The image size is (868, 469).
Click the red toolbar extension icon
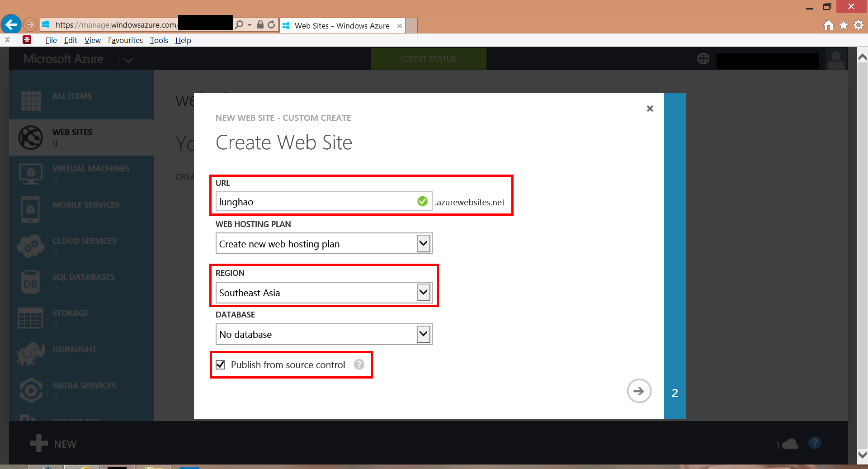(27, 40)
